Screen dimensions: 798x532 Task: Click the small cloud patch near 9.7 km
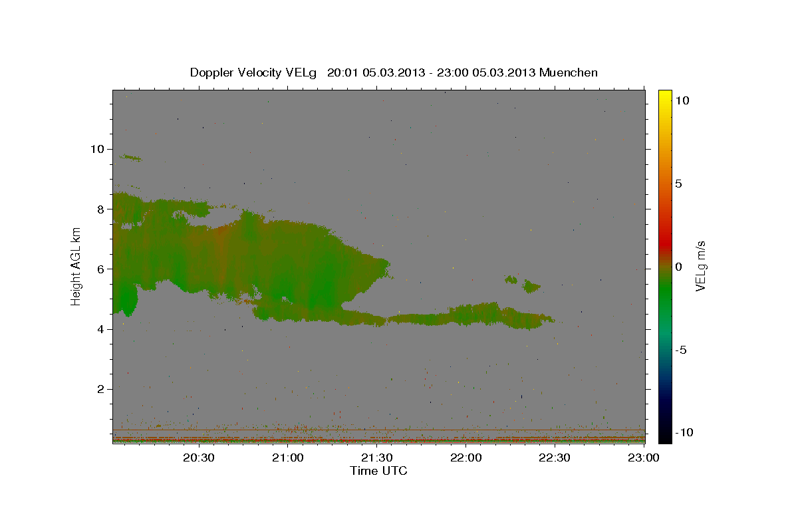click(130, 158)
